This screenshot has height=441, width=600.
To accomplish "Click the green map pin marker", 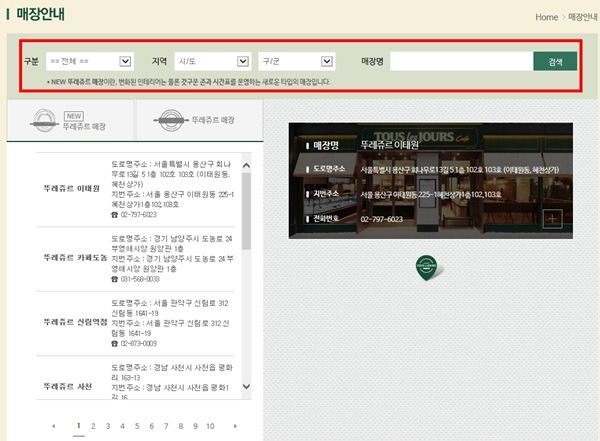I will tap(427, 268).
